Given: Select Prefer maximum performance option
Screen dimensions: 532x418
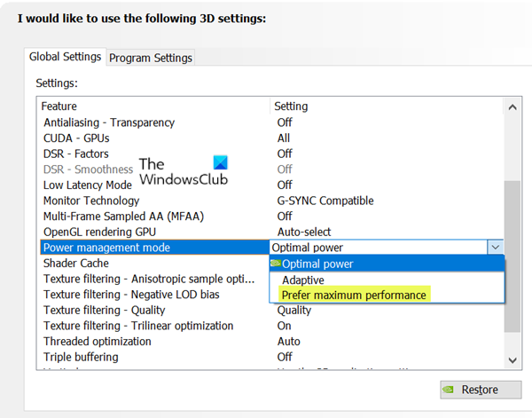Looking at the screenshot, I should pos(354,295).
